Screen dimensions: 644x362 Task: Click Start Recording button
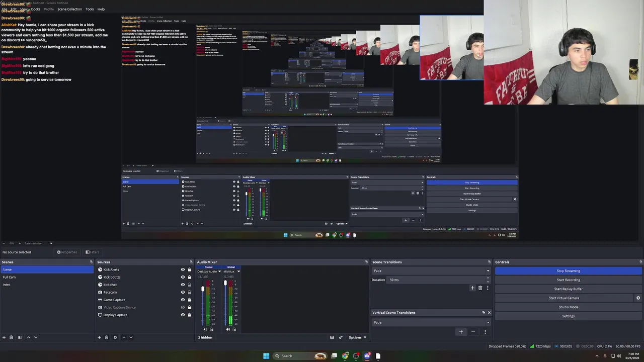pos(569,280)
